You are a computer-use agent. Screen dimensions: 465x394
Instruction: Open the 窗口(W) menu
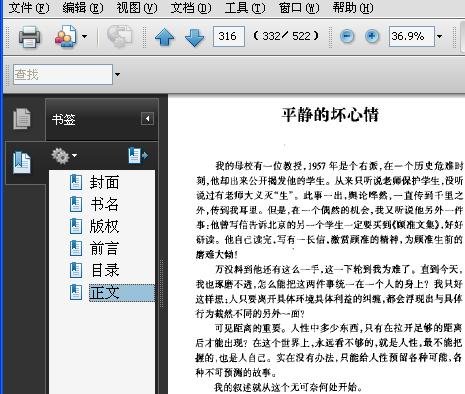coord(299,8)
